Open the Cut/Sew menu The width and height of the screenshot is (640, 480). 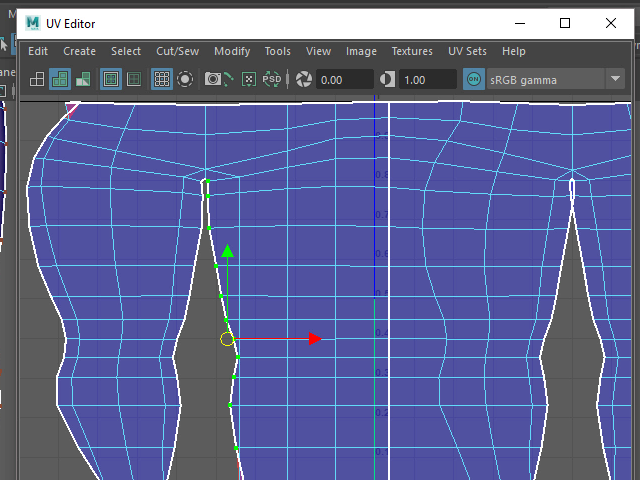pyautogui.click(x=177, y=51)
